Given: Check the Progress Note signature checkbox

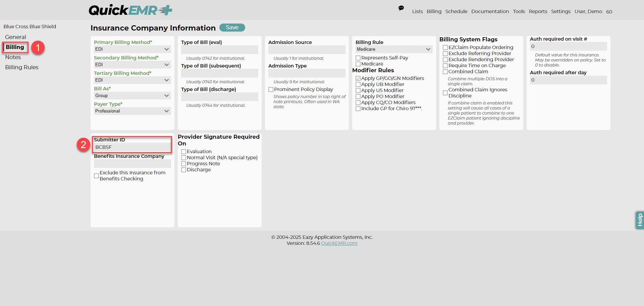Looking at the screenshot, I should click(184, 164).
